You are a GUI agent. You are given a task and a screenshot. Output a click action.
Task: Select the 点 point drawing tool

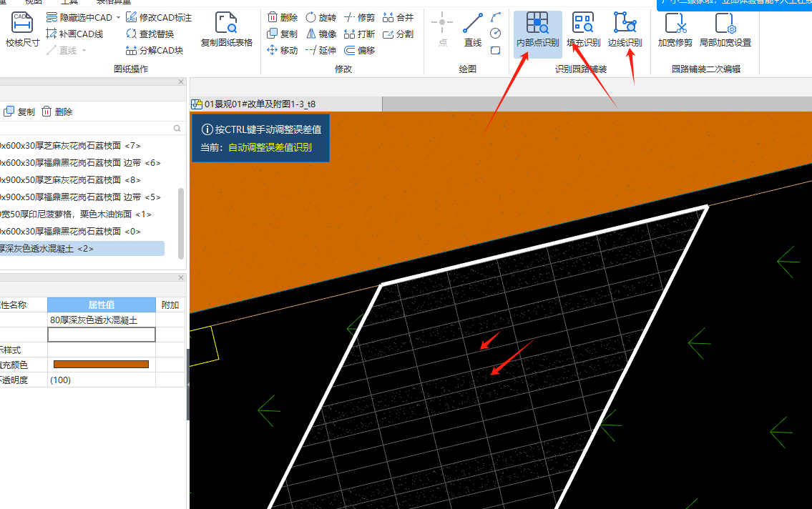(442, 30)
